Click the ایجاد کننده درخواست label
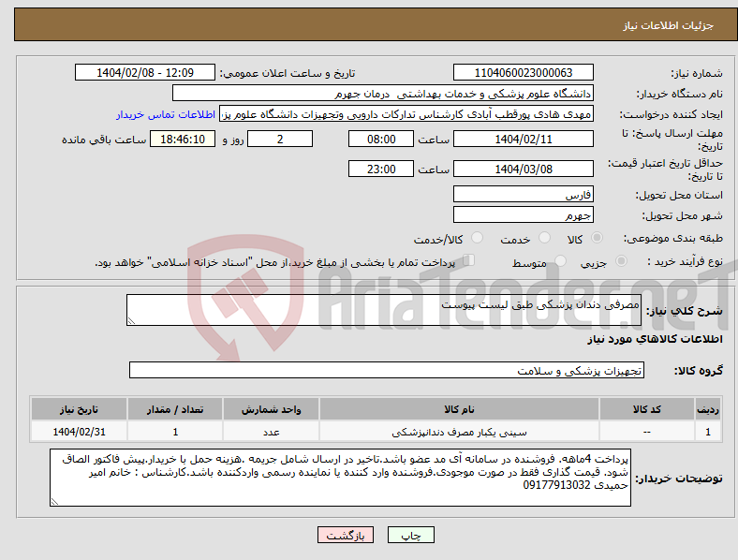The width and height of the screenshot is (738, 560). pos(672,114)
